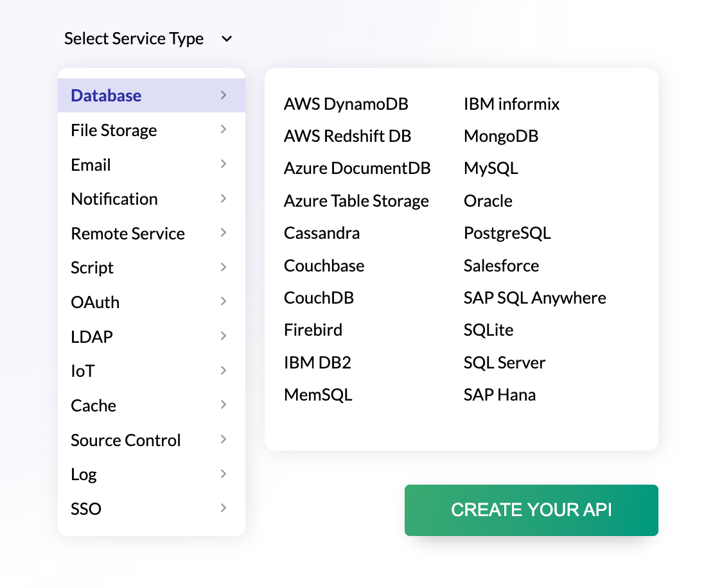
Task: Select the Source Control menu item
Action: pos(126,440)
